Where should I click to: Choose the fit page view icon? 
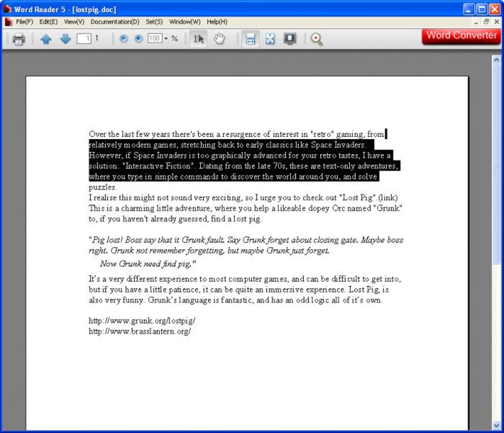[270, 39]
